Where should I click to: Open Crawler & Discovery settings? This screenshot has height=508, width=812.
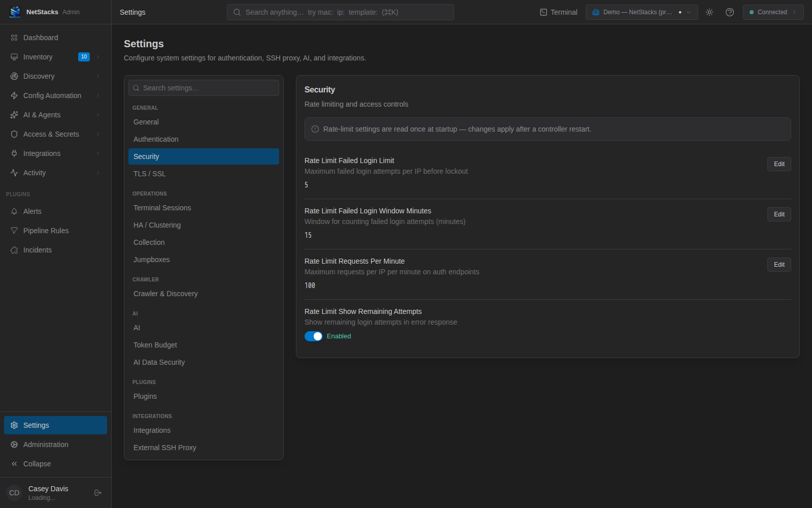tap(204, 294)
